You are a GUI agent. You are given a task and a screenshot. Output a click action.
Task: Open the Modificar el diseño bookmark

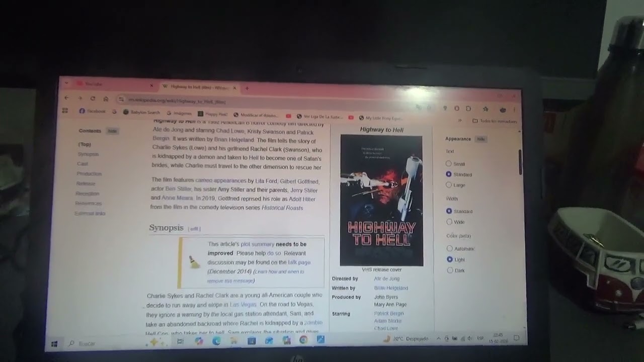pos(256,115)
